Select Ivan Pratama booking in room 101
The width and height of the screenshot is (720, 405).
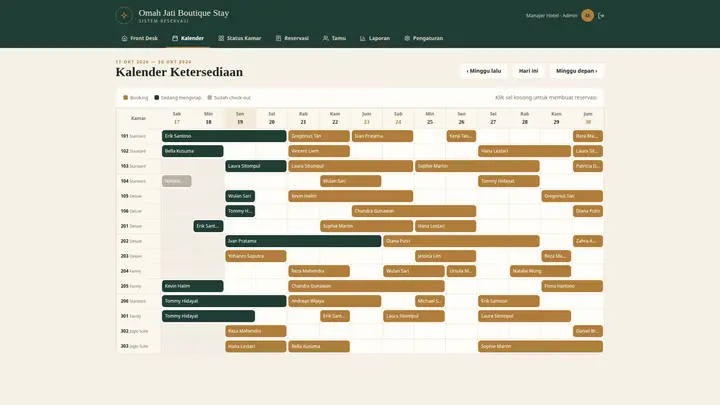pyautogui.click(x=382, y=136)
